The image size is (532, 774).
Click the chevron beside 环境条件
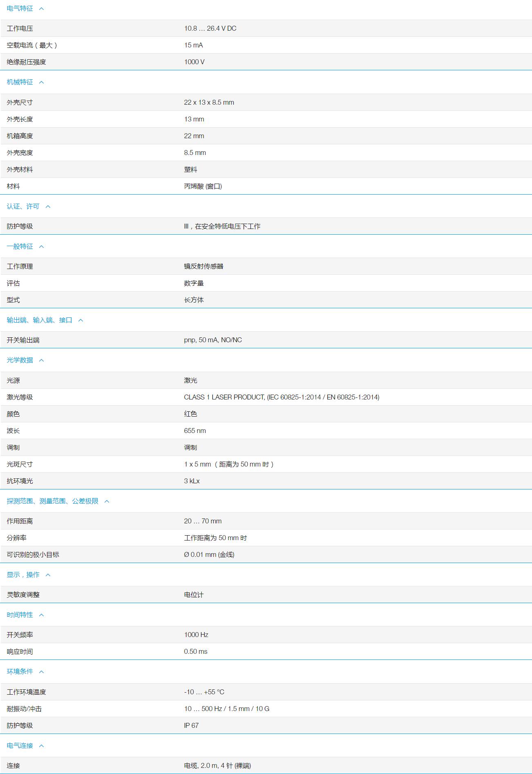click(41, 672)
